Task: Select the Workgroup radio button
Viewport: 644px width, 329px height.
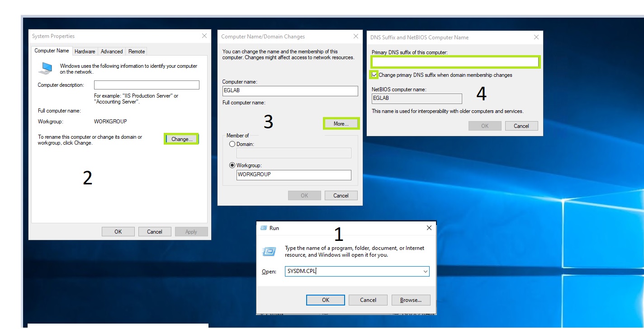Action: 232,165
